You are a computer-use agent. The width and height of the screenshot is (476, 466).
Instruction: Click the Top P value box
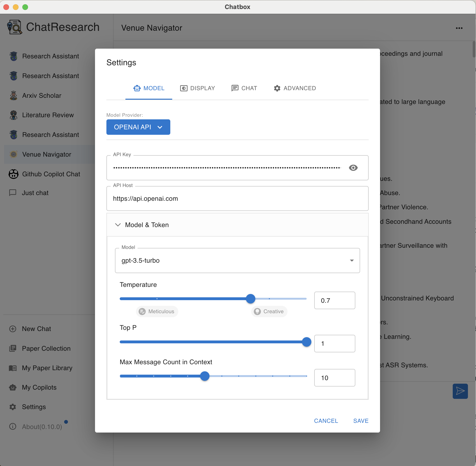[x=334, y=343]
